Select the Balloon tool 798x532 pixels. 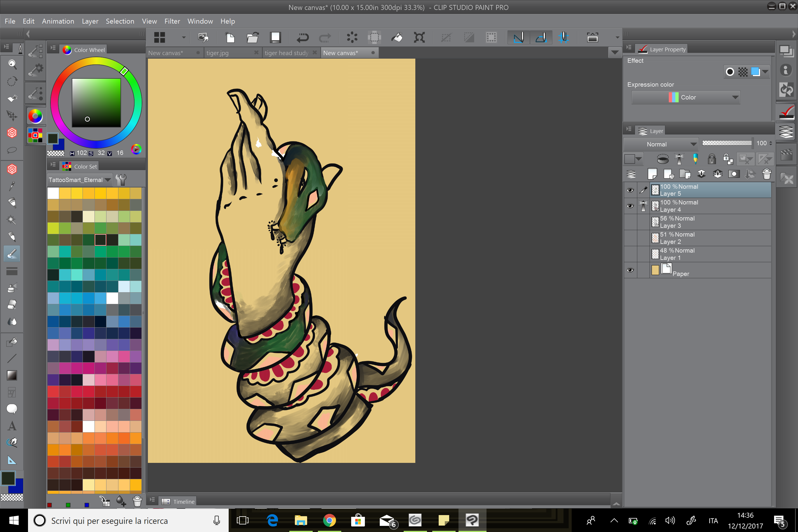12,409
